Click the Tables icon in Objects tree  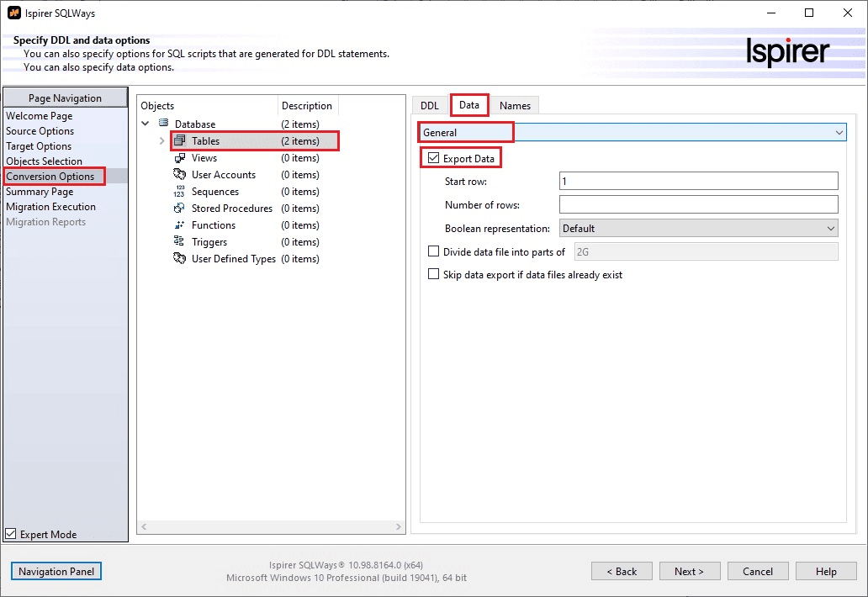click(179, 141)
